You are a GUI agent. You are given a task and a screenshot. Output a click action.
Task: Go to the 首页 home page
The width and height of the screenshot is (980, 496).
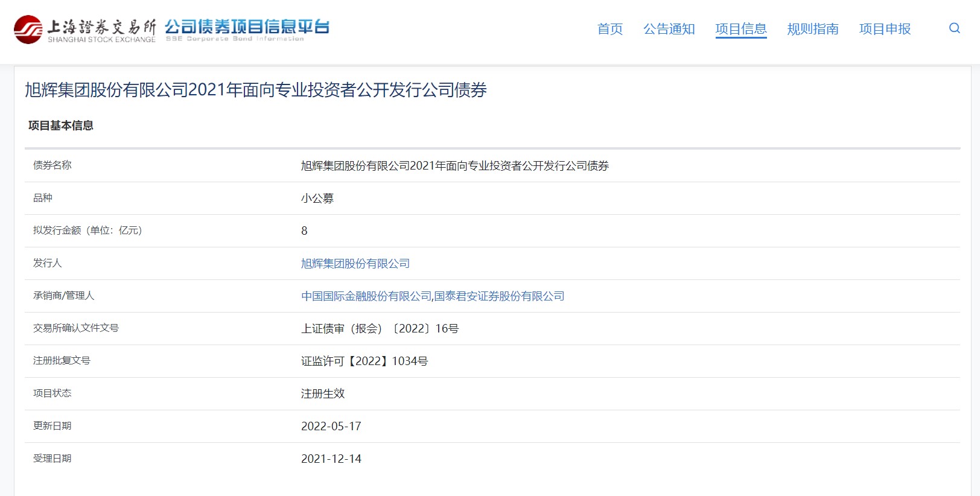pyautogui.click(x=609, y=29)
